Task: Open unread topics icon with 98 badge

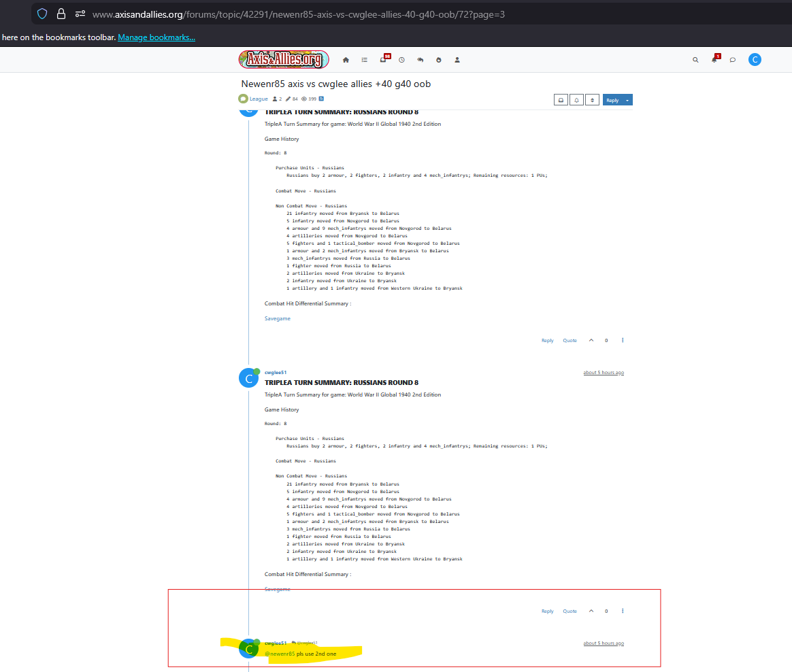Action: (x=383, y=60)
